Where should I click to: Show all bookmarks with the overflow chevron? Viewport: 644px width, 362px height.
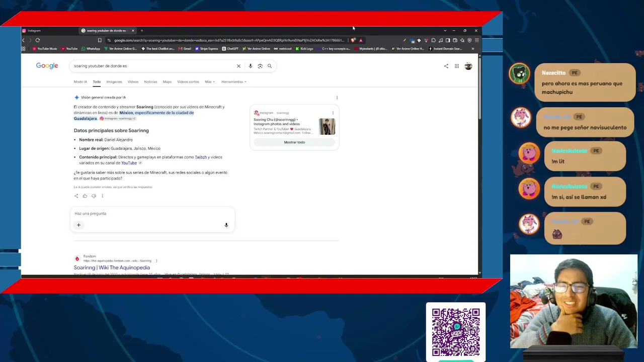point(472,49)
